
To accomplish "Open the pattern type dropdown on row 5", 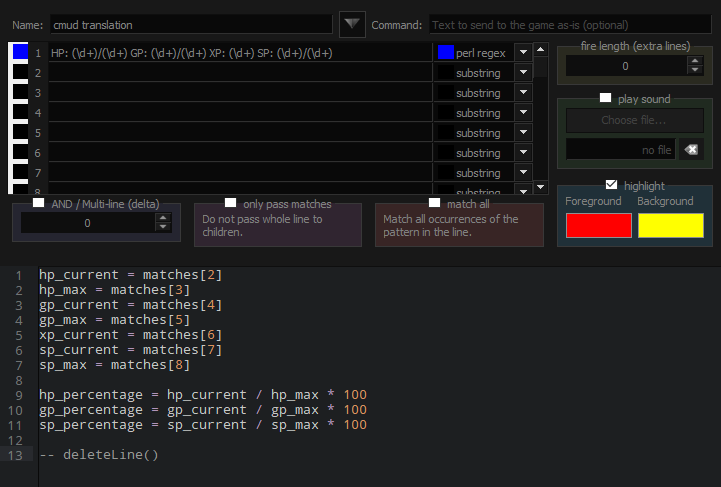I will 523,133.
